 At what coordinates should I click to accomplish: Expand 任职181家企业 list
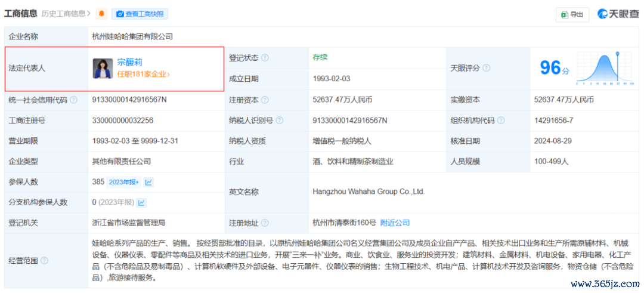144,75
